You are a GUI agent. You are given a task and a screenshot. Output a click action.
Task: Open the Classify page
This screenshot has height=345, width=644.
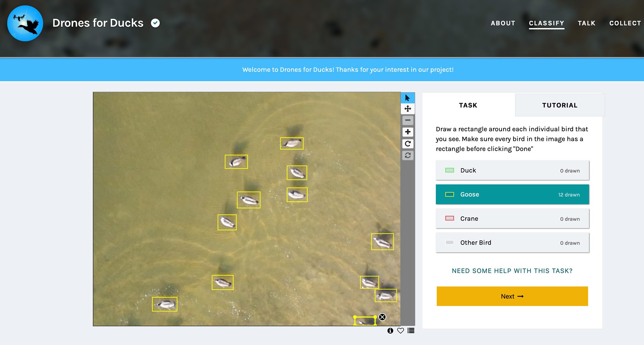click(x=547, y=23)
